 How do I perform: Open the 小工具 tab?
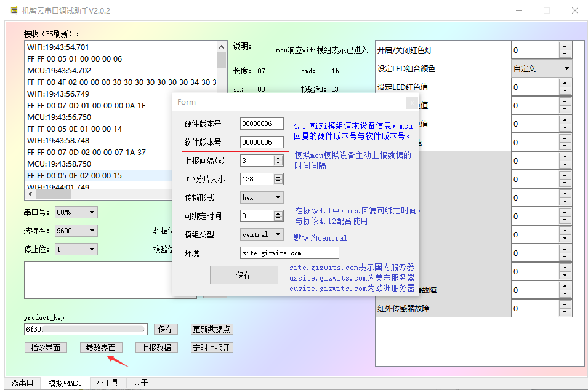click(107, 383)
